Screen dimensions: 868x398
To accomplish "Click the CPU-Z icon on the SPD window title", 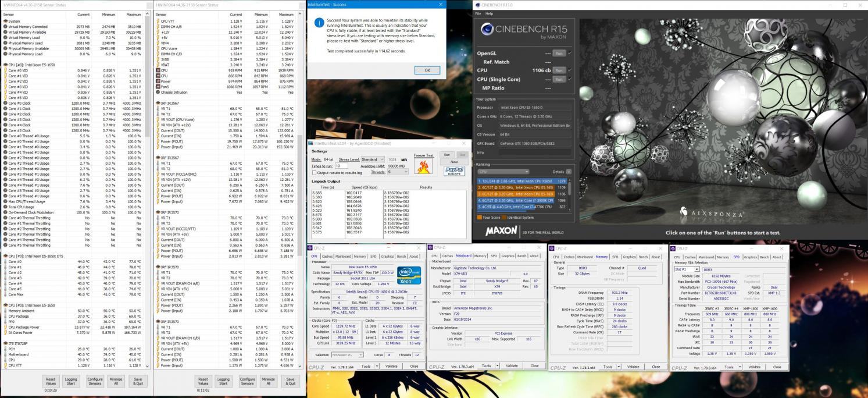I will [673, 248].
